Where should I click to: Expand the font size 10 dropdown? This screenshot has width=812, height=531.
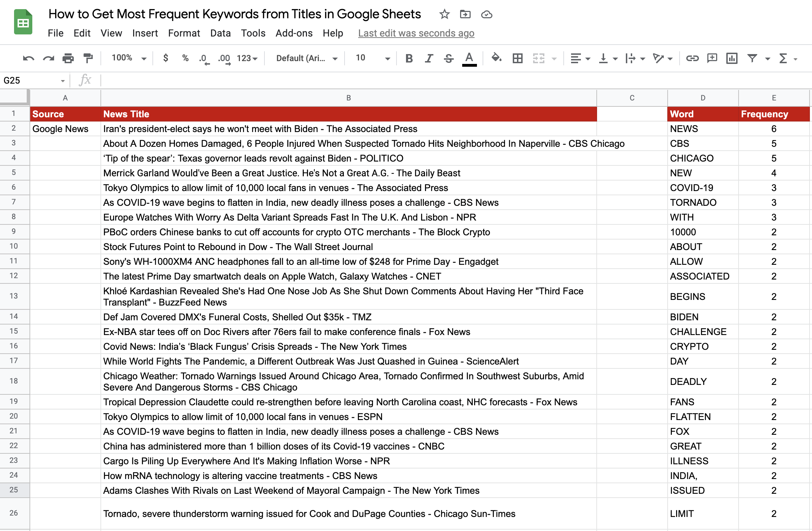[372, 58]
